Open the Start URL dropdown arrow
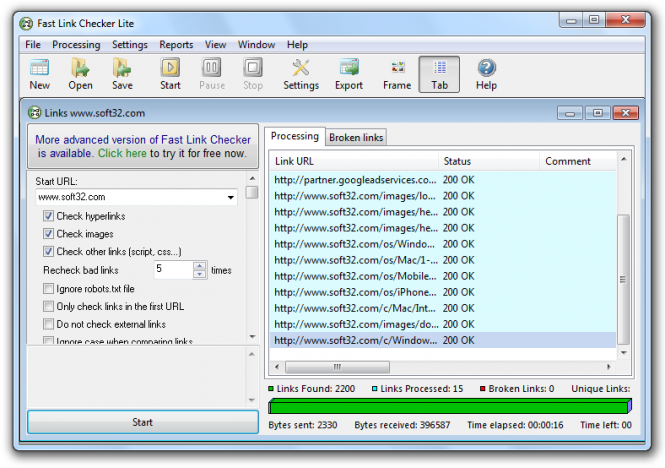This screenshot has width=665, height=468. pyautogui.click(x=230, y=197)
